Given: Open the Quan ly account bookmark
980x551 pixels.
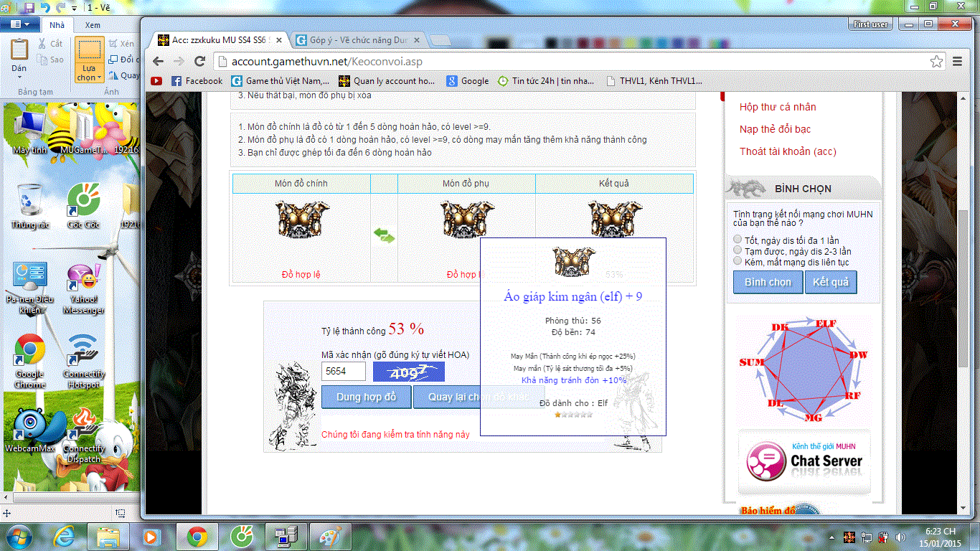Looking at the screenshot, I should click(387, 81).
